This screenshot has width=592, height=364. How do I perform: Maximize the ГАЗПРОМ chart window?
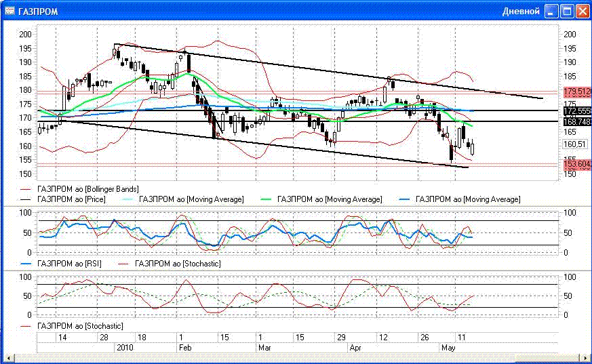coord(567,12)
